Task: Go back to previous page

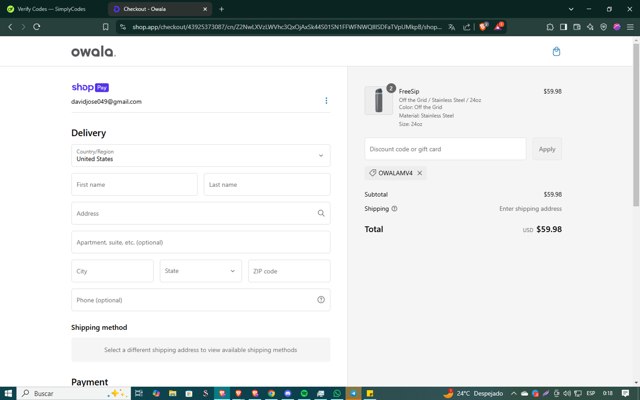Action: (x=10, y=27)
